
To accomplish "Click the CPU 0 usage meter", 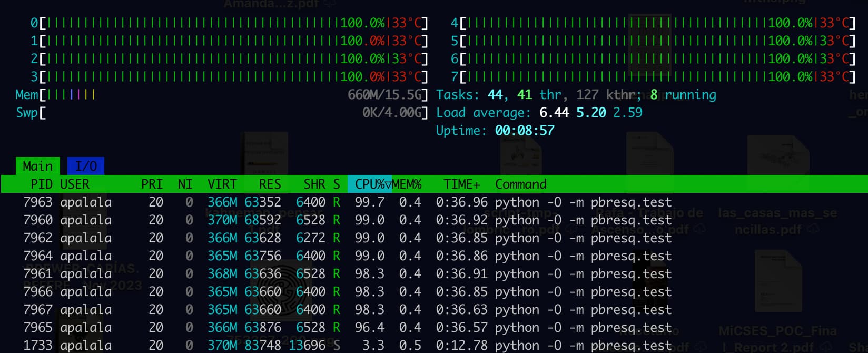I will pyautogui.click(x=229, y=23).
